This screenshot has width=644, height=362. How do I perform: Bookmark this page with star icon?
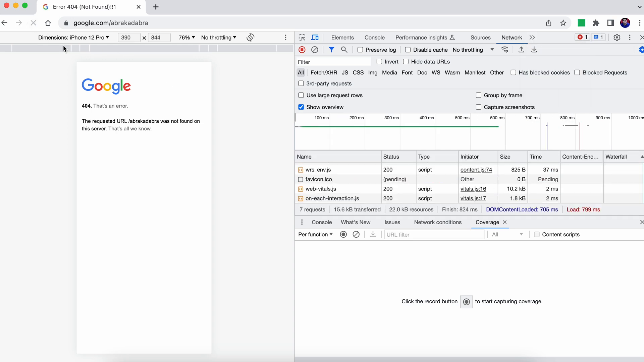563,23
